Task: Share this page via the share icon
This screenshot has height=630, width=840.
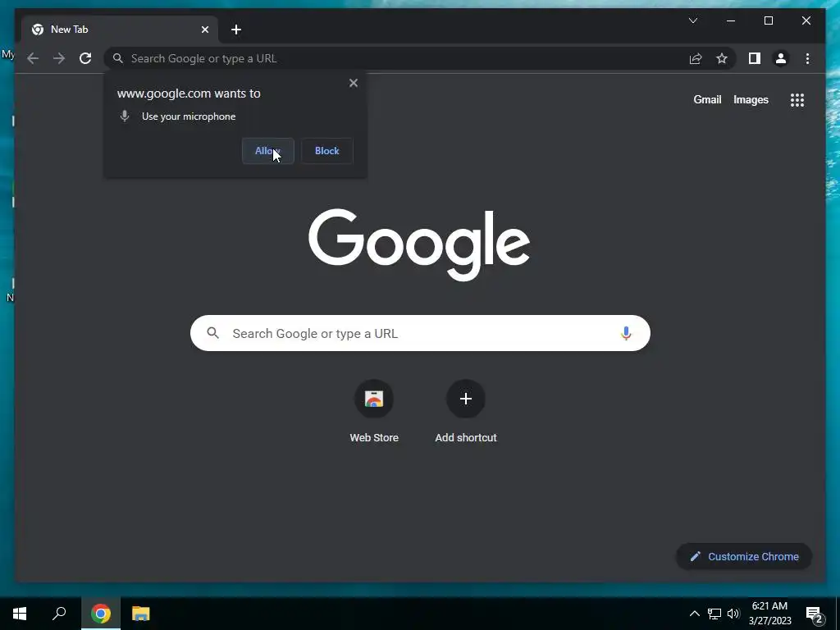Action: (696, 58)
